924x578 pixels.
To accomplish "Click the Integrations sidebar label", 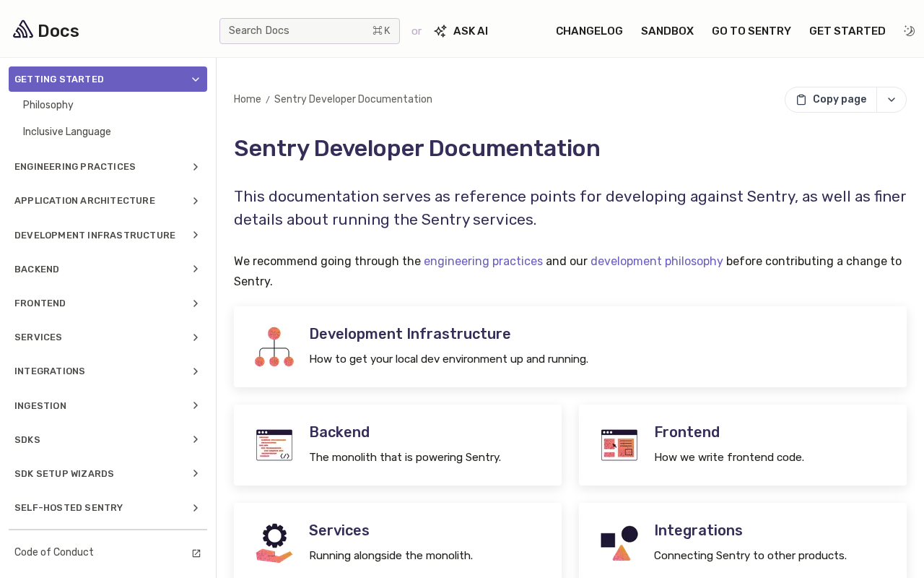I will point(50,371).
